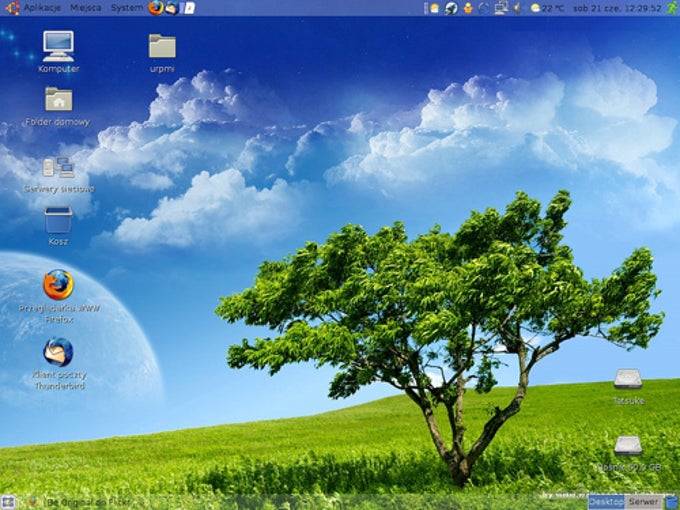The width and height of the screenshot is (680, 510).
Task: Select the Kosz trash icon
Action: coord(58,226)
